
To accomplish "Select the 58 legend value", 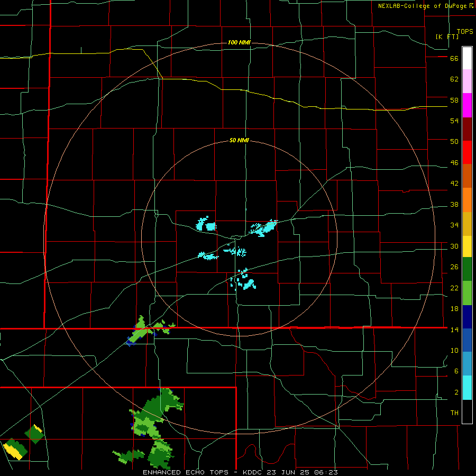I will 454,100.
